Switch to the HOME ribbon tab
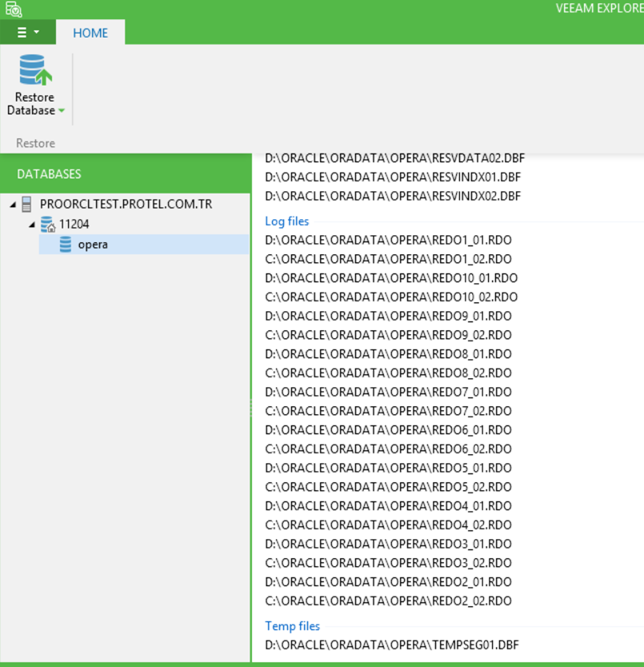Screen dimensions: 644x667 click(90, 33)
